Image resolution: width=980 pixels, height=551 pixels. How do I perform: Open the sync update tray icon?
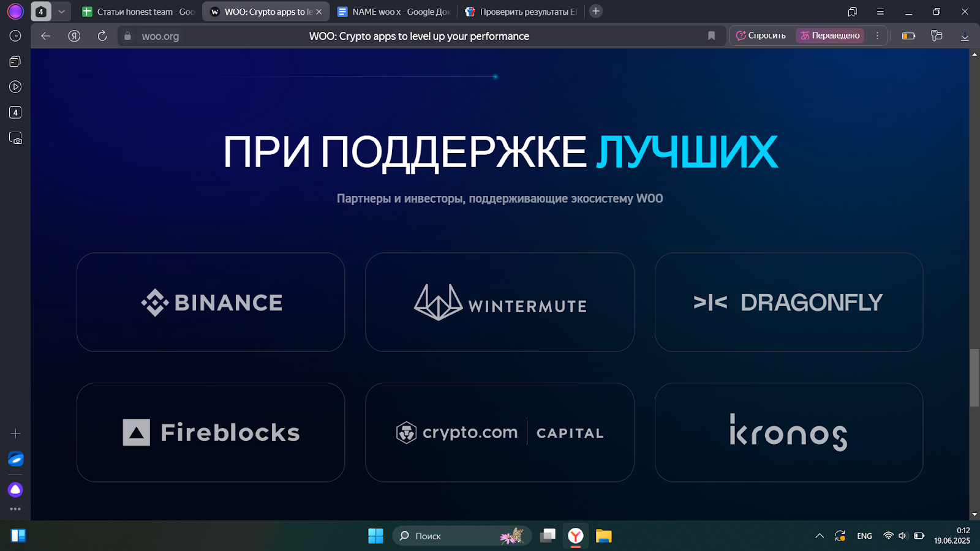point(840,536)
